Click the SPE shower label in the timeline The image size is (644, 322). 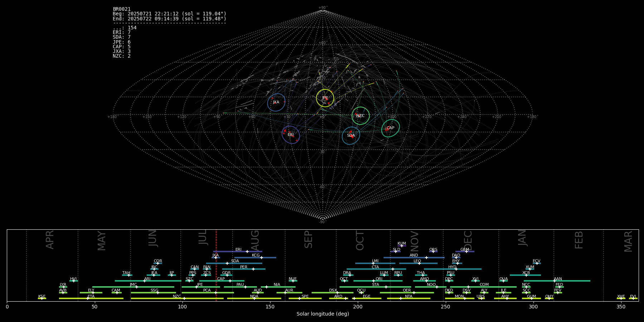tap(305, 297)
